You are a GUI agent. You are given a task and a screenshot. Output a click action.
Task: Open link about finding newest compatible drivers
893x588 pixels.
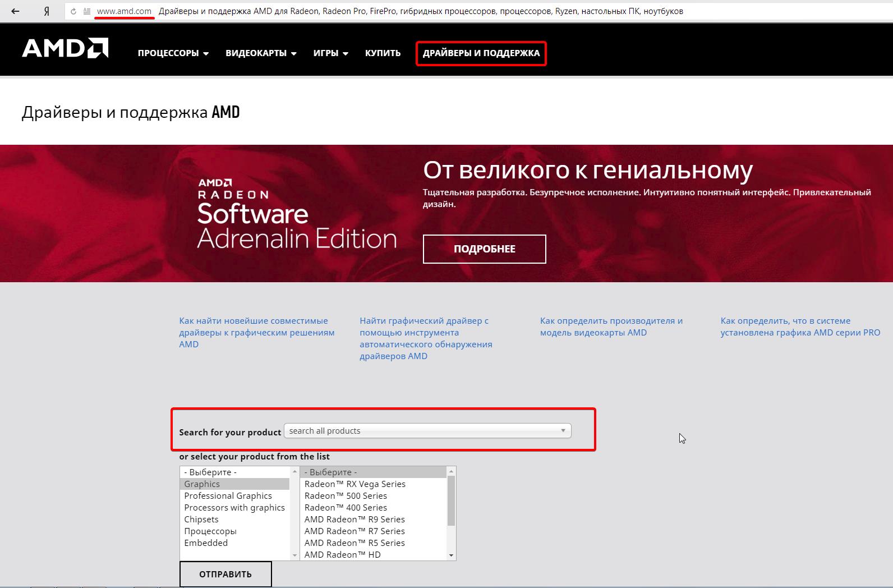[x=257, y=332]
